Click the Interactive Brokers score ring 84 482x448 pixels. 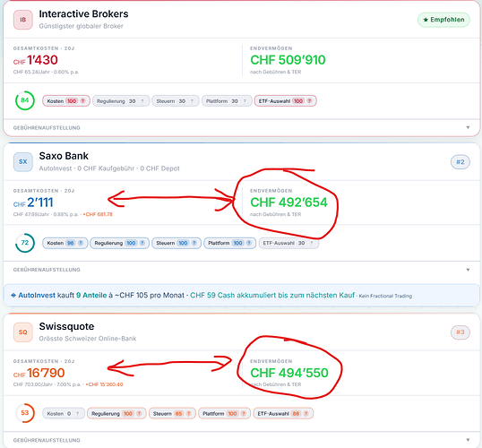(x=24, y=100)
